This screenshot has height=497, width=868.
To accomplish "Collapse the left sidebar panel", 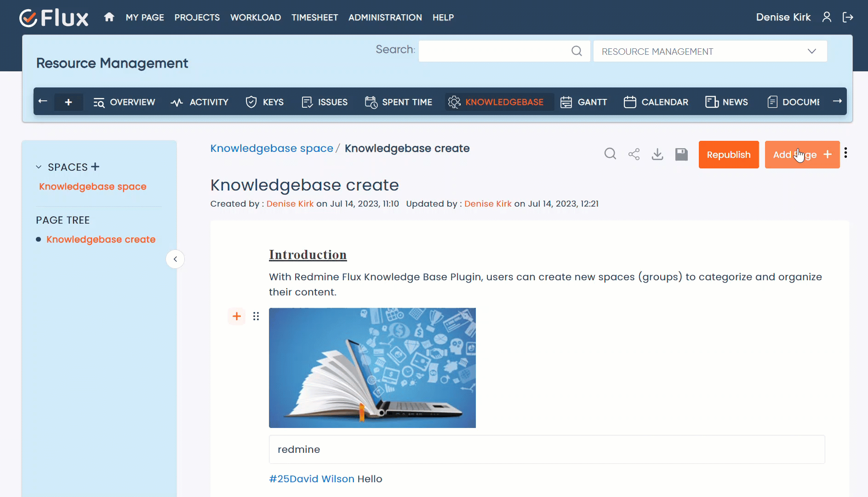I will 175,259.
